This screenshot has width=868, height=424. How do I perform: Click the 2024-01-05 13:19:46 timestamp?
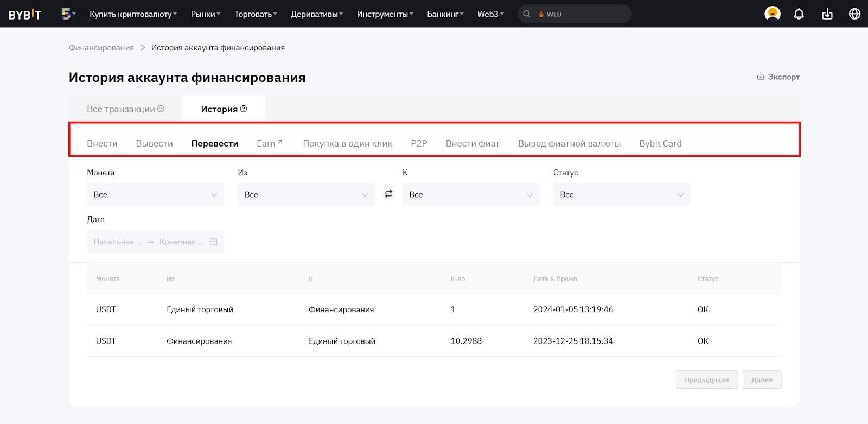[573, 309]
